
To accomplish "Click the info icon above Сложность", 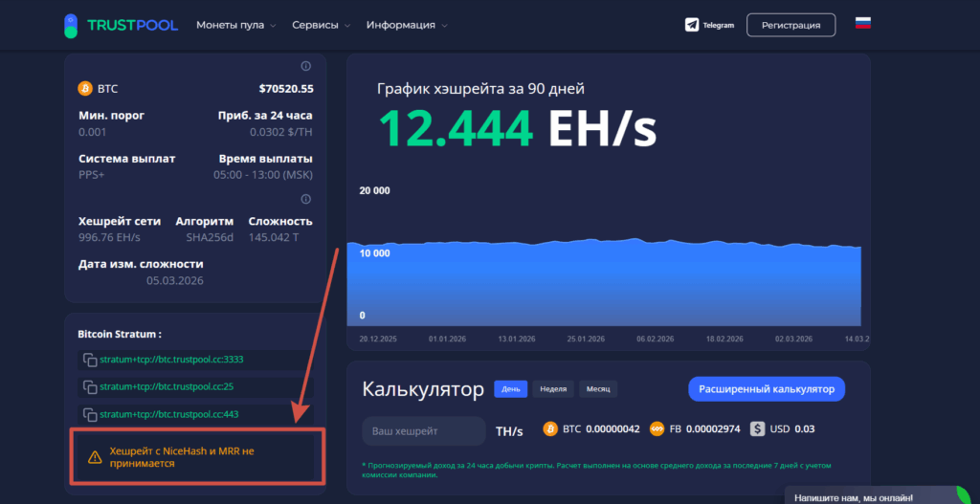I will [306, 199].
